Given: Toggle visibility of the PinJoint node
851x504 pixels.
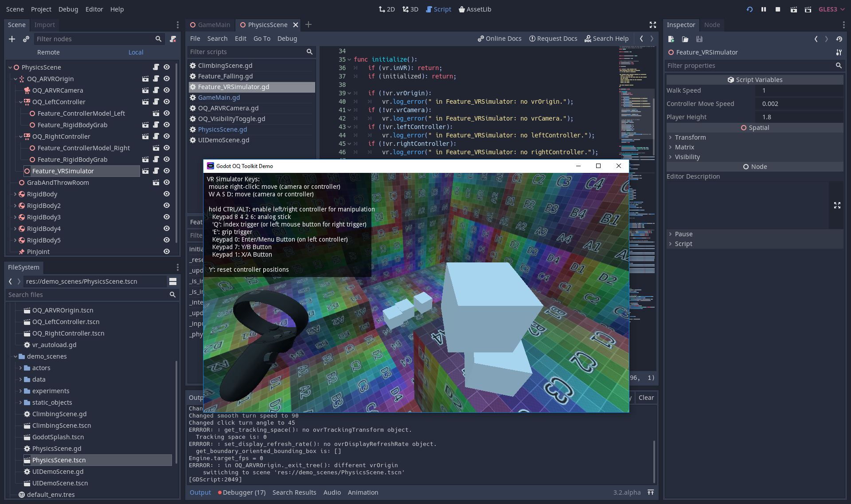Looking at the screenshot, I should pos(167,252).
